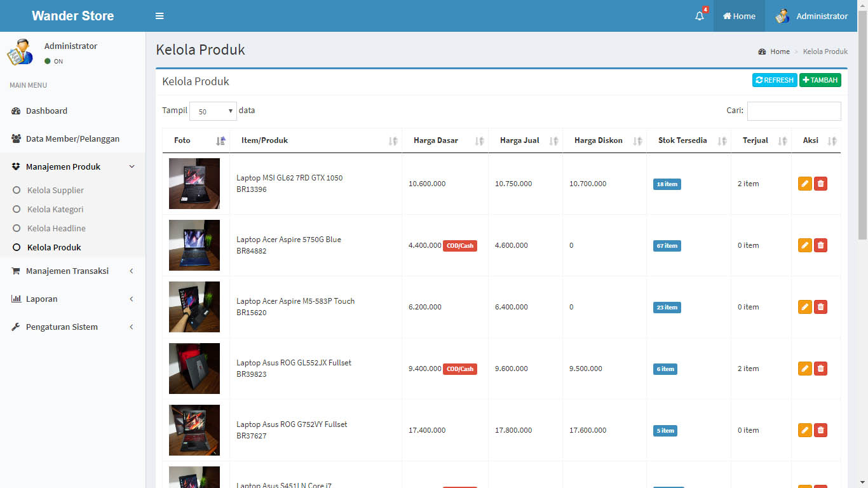This screenshot has width=868, height=488.
Task: Click the 17.800.000 Harga Jual value
Action: tap(513, 430)
